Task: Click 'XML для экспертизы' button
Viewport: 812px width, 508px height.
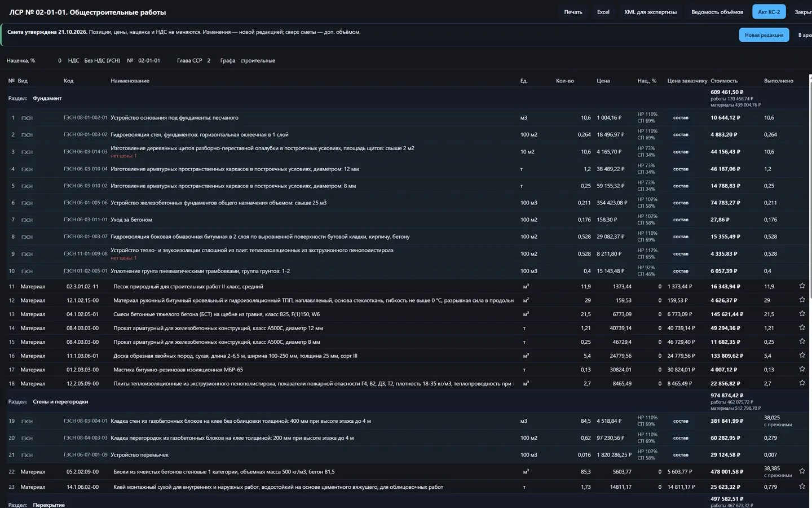Action: (650, 12)
